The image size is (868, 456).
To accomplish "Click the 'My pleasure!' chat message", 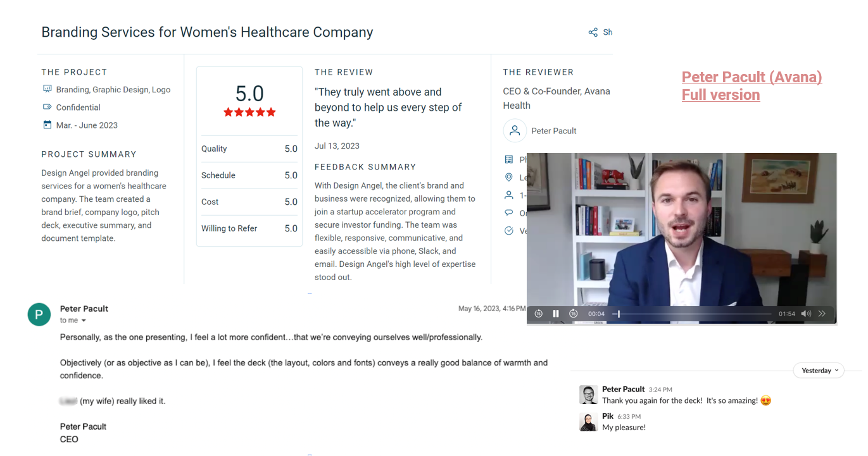I will point(624,428).
